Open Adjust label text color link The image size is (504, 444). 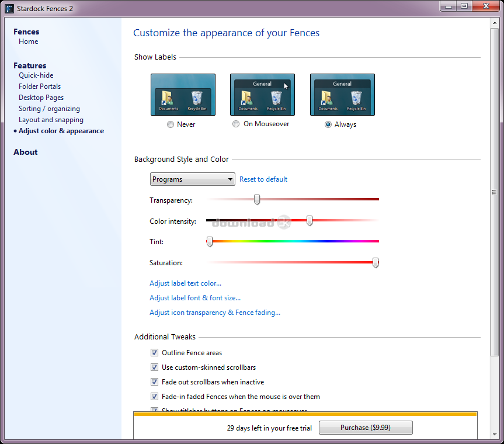tap(186, 283)
